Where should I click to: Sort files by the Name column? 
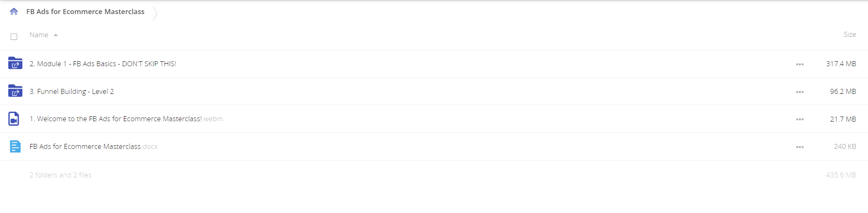[39, 35]
